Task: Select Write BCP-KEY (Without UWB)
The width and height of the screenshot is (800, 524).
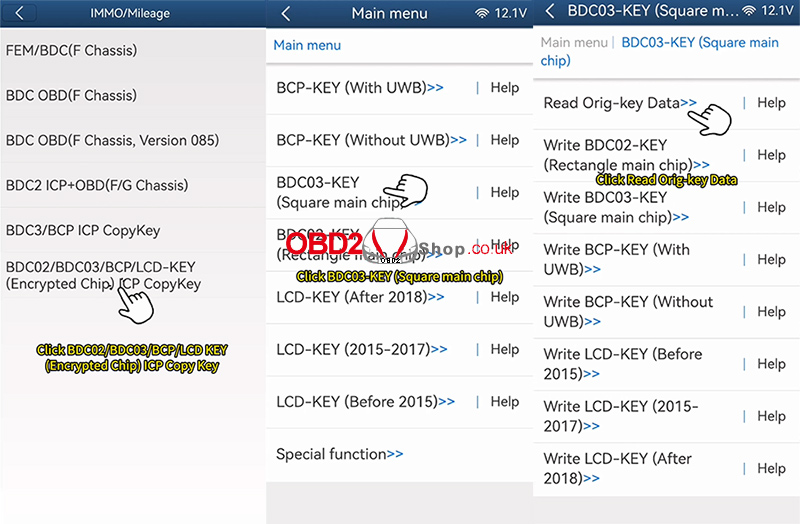Action: [x=628, y=312]
